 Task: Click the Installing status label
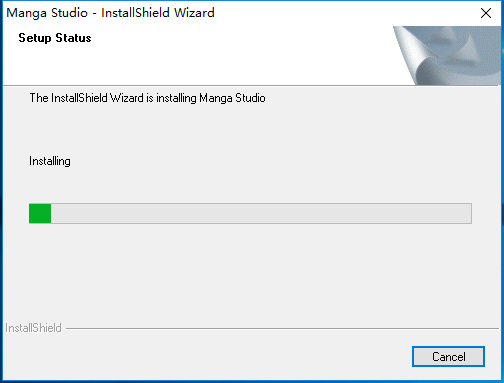[50, 161]
